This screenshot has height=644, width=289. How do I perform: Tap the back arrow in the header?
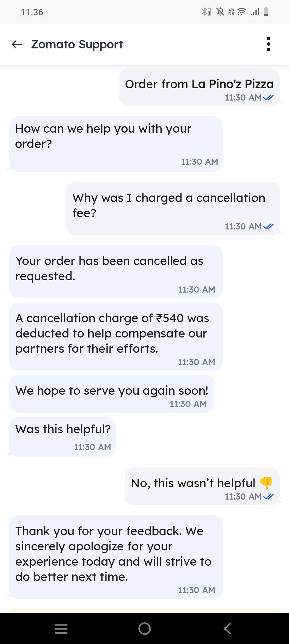17,44
